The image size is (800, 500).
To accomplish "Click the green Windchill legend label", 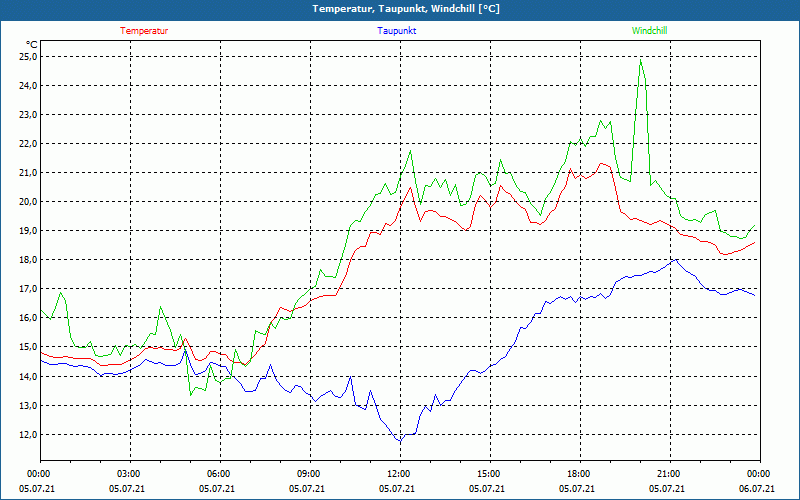I will point(649,31).
